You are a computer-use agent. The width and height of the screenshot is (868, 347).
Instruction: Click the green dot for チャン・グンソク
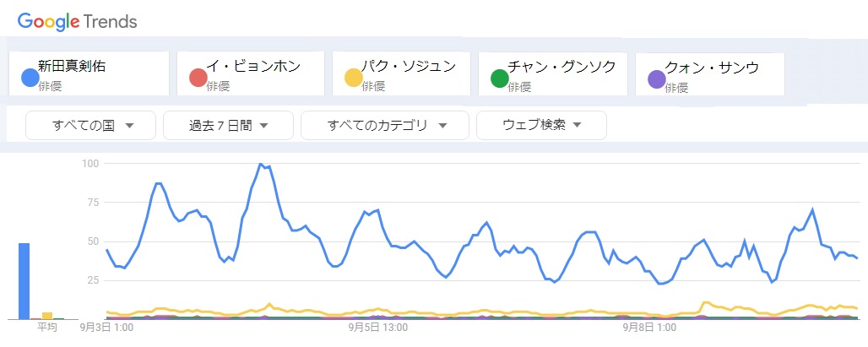[499, 79]
